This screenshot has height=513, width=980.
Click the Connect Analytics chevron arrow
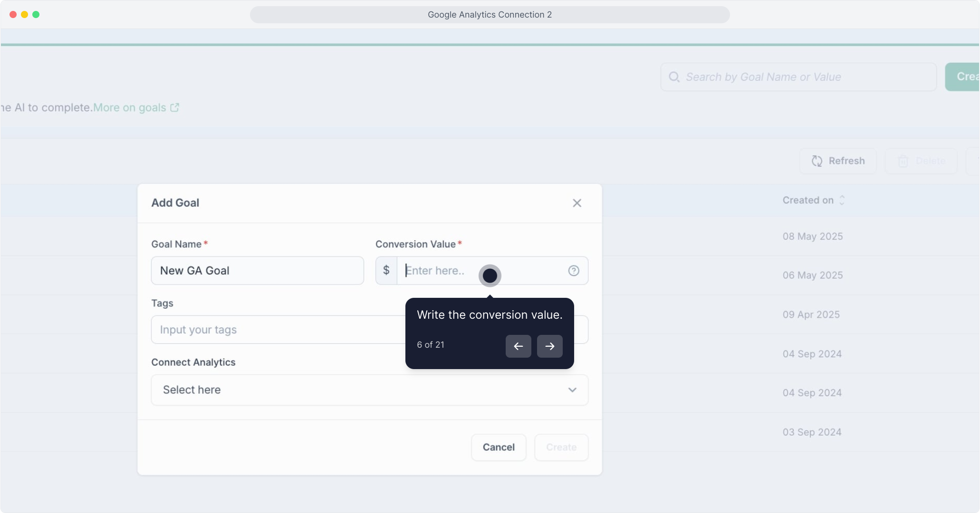pyautogui.click(x=572, y=390)
